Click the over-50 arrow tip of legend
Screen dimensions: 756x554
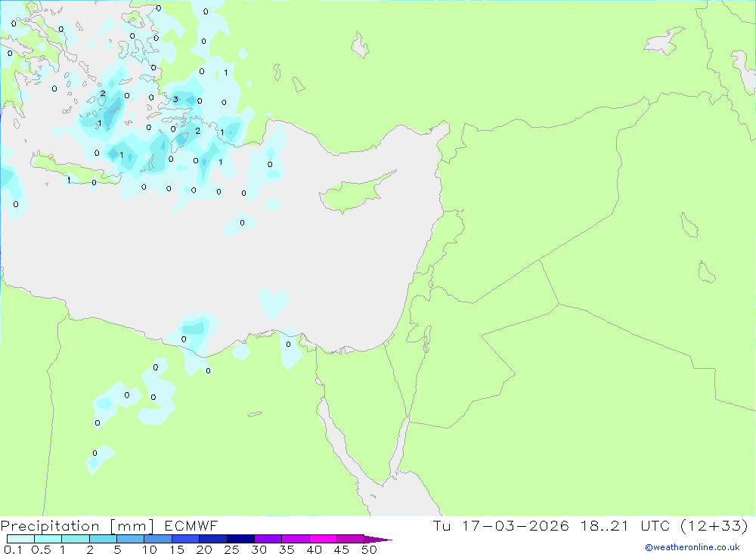379,540
